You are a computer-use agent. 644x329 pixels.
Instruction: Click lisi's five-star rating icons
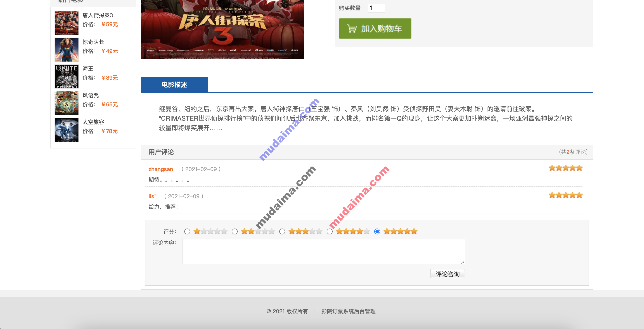coord(566,195)
